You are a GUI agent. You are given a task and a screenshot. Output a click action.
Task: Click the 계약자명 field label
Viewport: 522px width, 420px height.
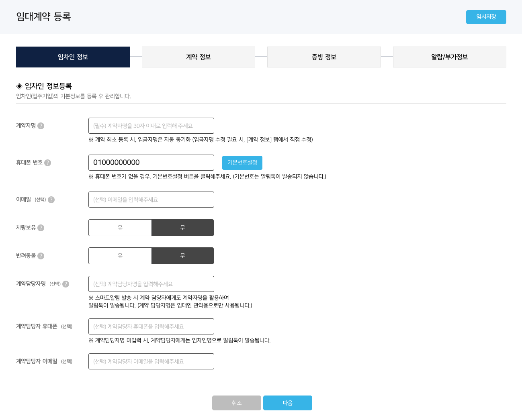click(26, 126)
